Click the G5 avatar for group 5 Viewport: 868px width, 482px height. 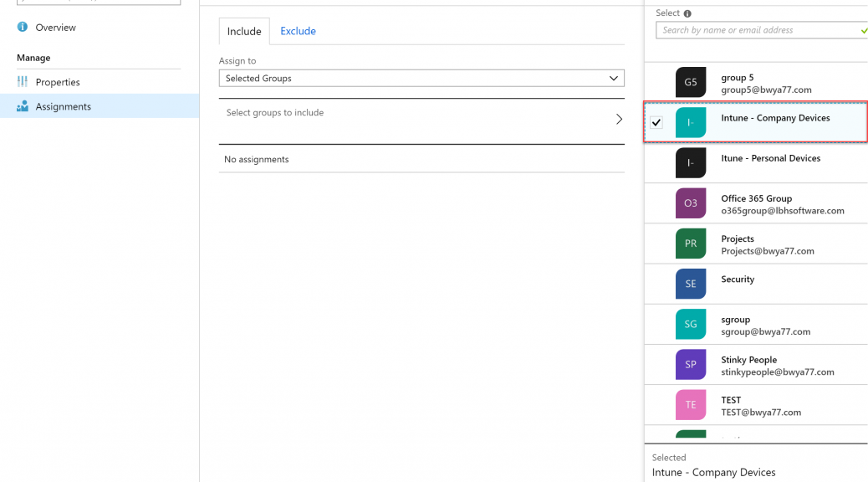691,82
